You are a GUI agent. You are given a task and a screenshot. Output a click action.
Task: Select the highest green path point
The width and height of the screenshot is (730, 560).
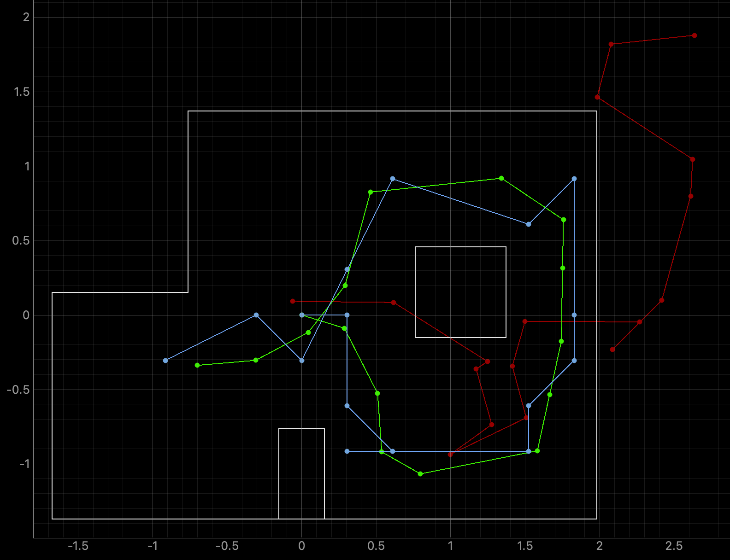[x=501, y=178]
